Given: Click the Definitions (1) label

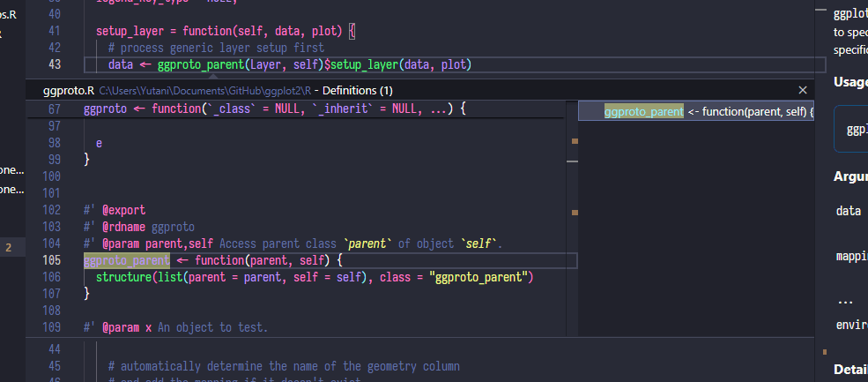Looking at the screenshot, I should coord(359,91).
